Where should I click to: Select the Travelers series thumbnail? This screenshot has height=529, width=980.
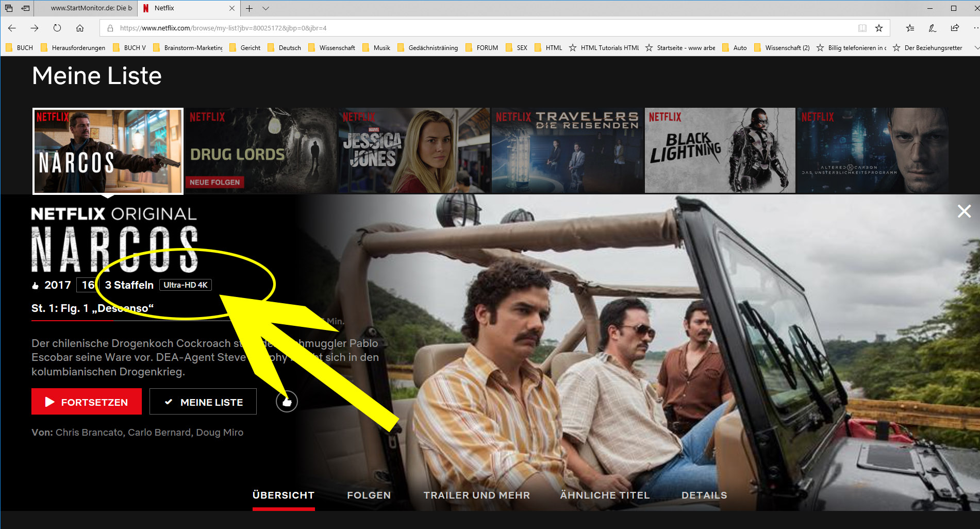(x=567, y=150)
